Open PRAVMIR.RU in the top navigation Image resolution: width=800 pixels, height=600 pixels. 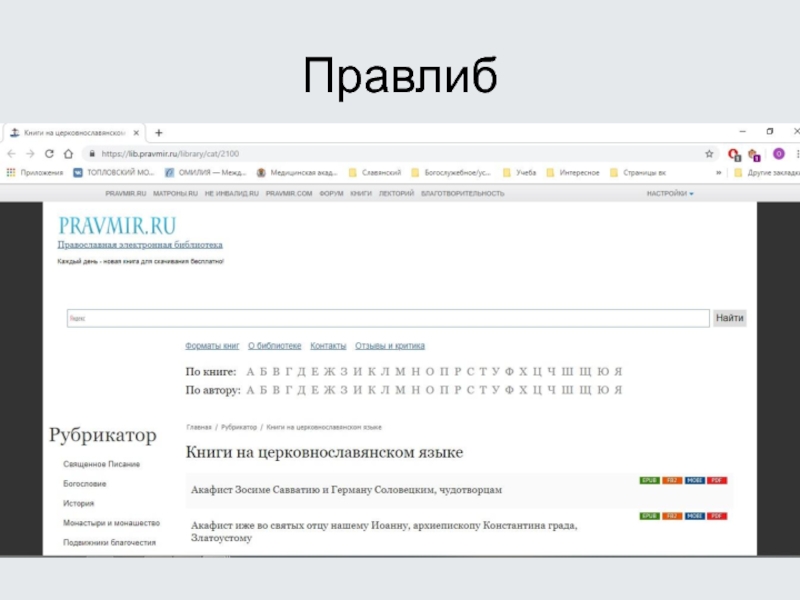click(126, 194)
